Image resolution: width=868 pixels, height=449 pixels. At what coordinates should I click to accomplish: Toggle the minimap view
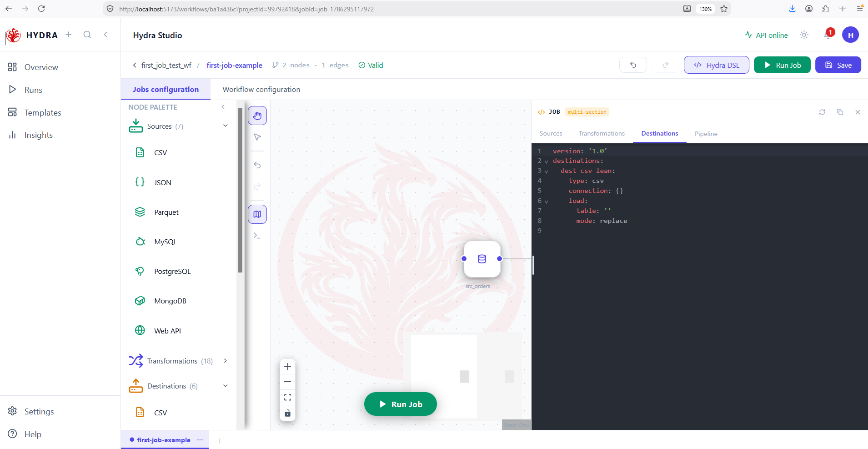tap(257, 214)
